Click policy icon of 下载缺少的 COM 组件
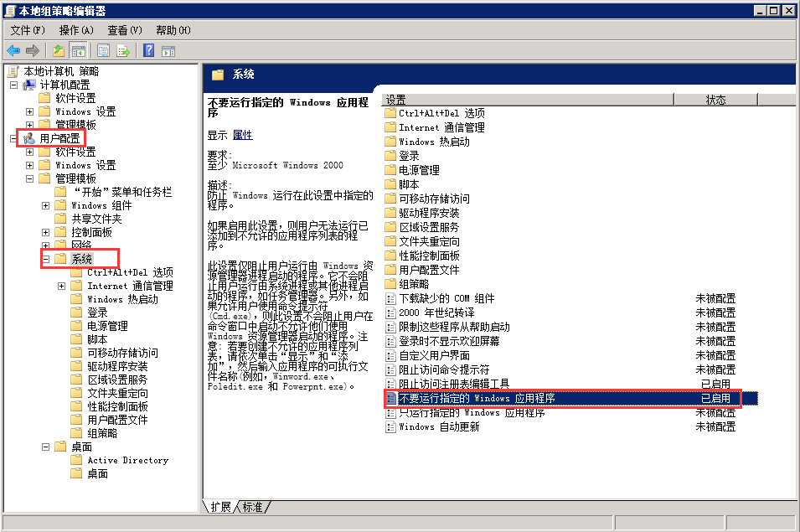Viewport: 800px width, 532px height. pyautogui.click(x=391, y=298)
